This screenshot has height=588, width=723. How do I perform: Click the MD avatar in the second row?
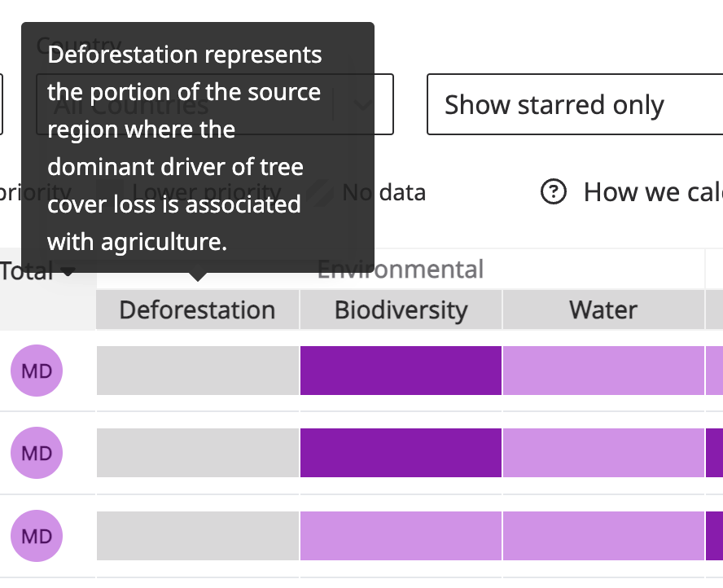click(x=36, y=453)
